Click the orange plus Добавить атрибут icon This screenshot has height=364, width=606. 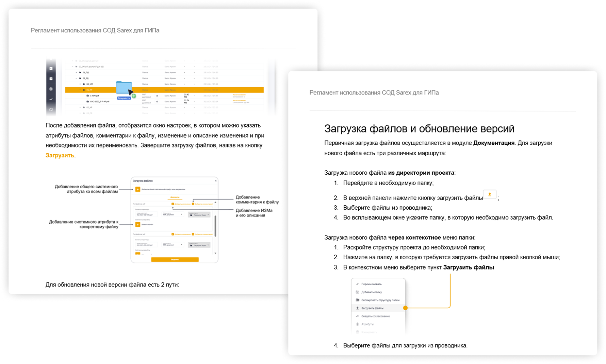(137, 224)
